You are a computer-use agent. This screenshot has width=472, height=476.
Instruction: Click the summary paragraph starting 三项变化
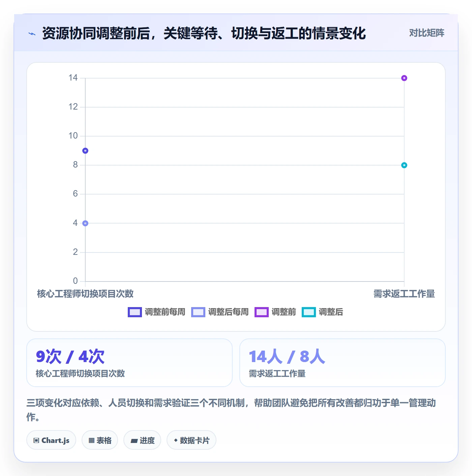coord(231,410)
